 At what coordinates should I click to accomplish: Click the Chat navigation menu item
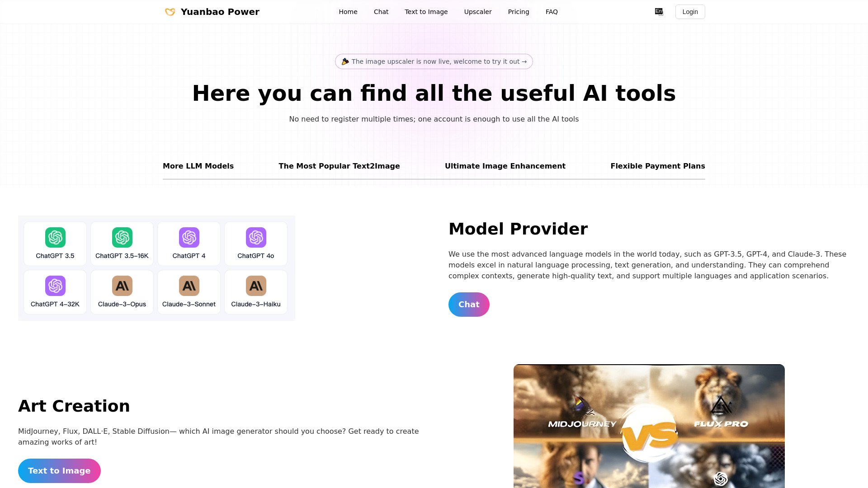point(381,12)
